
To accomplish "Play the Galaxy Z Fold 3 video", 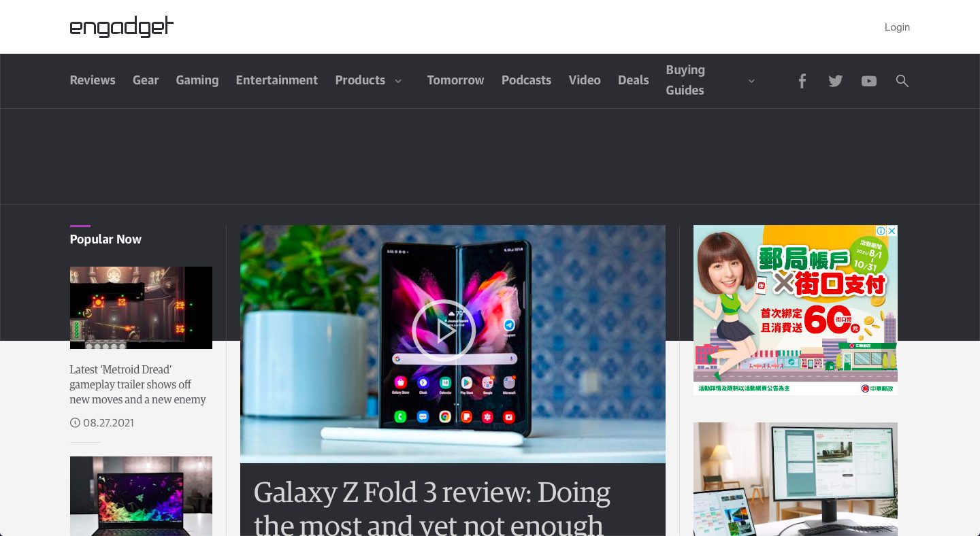I will (444, 331).
